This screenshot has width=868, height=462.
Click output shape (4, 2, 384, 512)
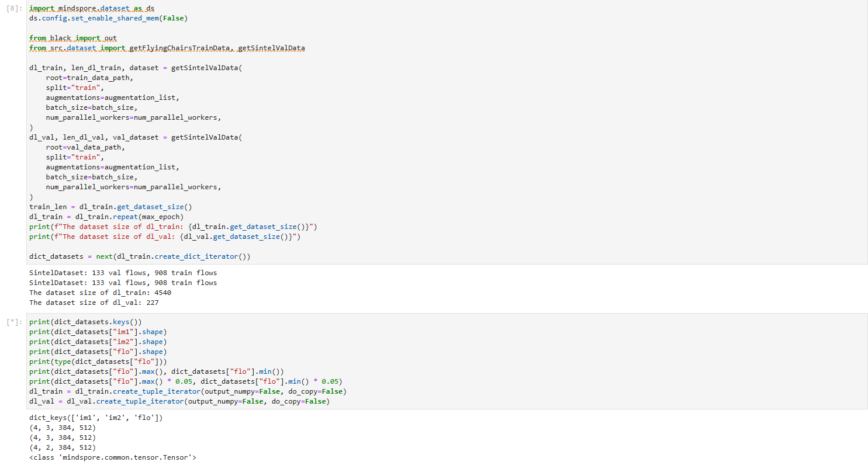tap(63, 447)
